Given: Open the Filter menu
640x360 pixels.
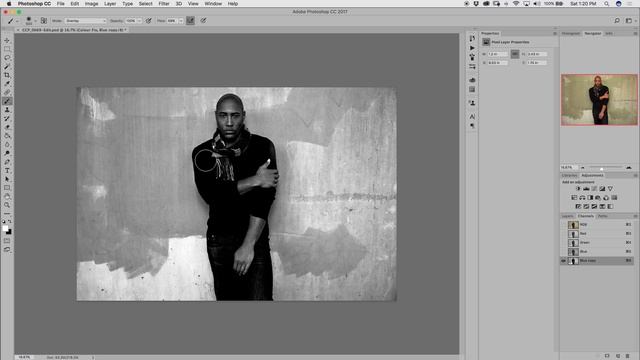Looking at the screenshot, I should point(164,4).
